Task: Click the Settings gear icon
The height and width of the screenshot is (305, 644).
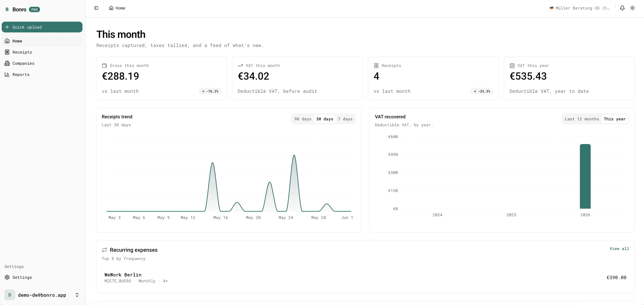Action: coord(7,277)
